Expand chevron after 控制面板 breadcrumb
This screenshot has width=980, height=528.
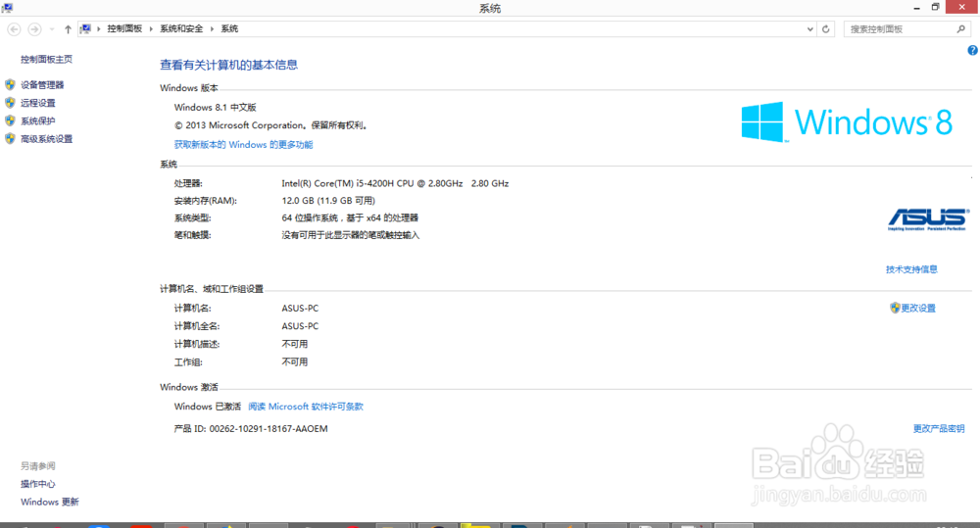point(151,28)
